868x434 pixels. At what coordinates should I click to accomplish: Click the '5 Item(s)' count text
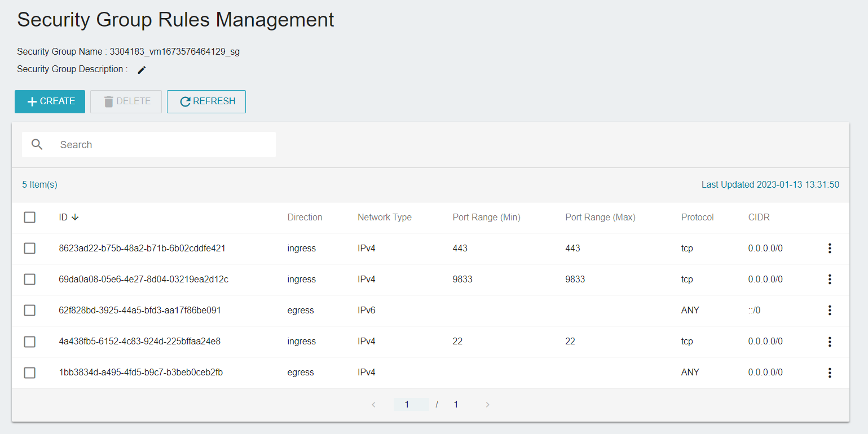[x=39, y=185]
